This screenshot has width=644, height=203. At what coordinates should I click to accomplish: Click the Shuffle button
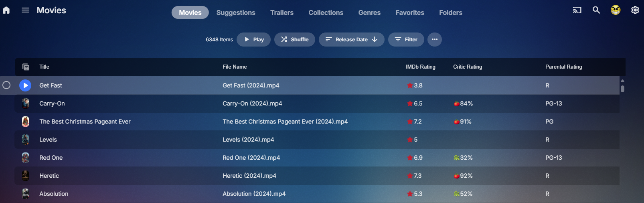click(295, 39)
